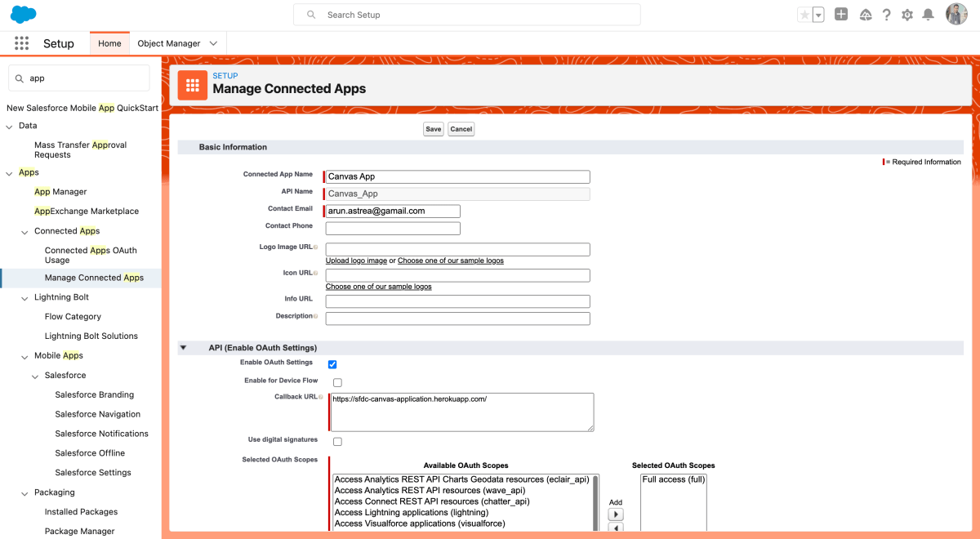Open Lightning Bolt Solutions in sidebar

click(x=91, y=336)
